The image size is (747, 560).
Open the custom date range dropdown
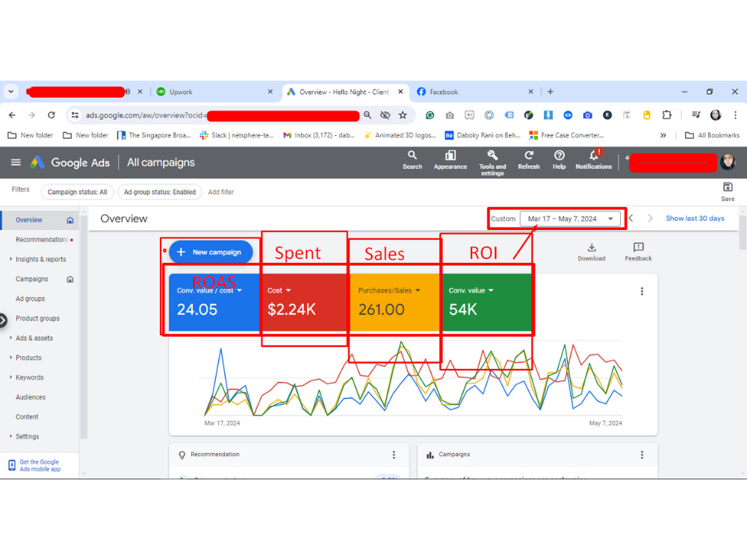tap(570, 219)
